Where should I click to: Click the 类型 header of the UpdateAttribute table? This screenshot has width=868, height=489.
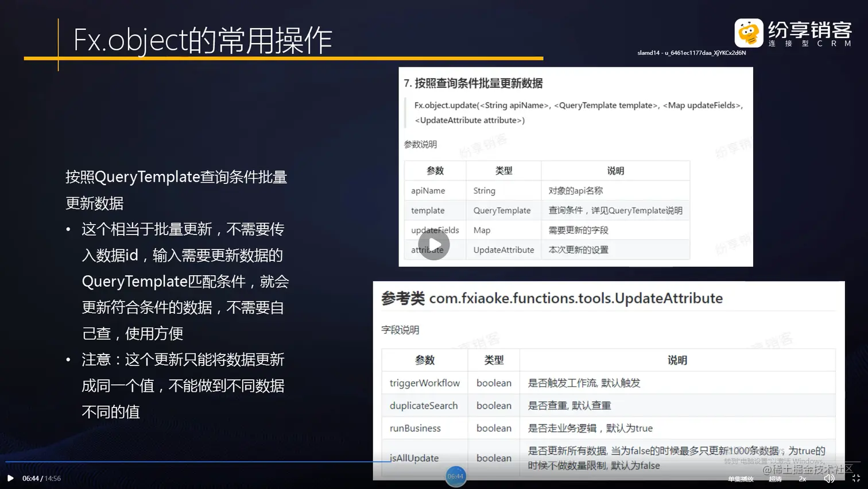click(x=494, y=360)
